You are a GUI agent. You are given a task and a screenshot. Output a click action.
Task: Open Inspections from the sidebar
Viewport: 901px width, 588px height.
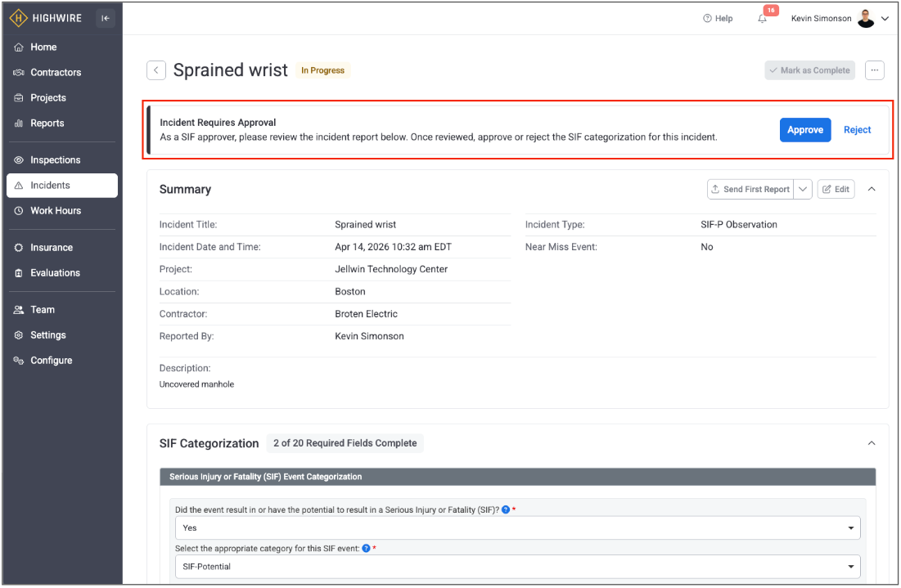55,160
